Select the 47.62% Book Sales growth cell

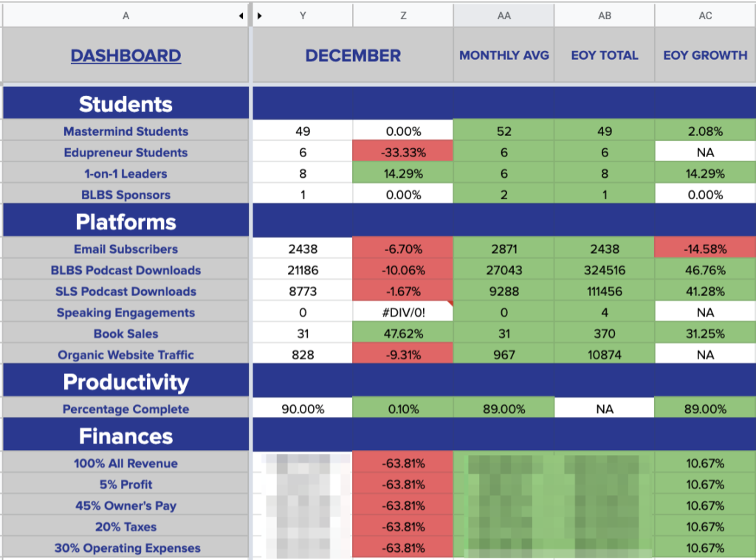[x=403, y=333]
